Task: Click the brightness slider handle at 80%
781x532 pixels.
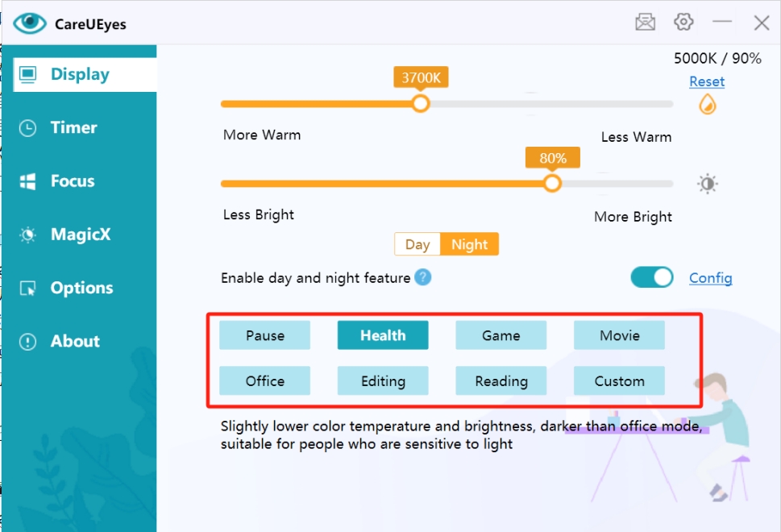Action: pyautogui.click(x=552, y=184)
